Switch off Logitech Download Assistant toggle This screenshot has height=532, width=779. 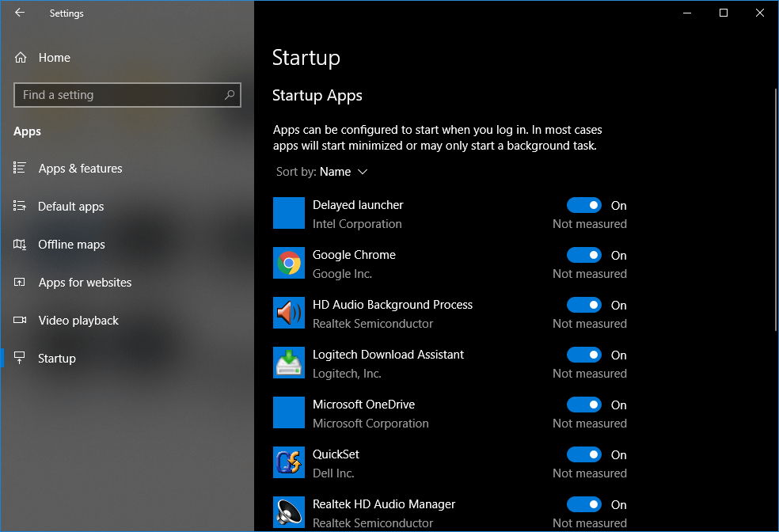584,355
